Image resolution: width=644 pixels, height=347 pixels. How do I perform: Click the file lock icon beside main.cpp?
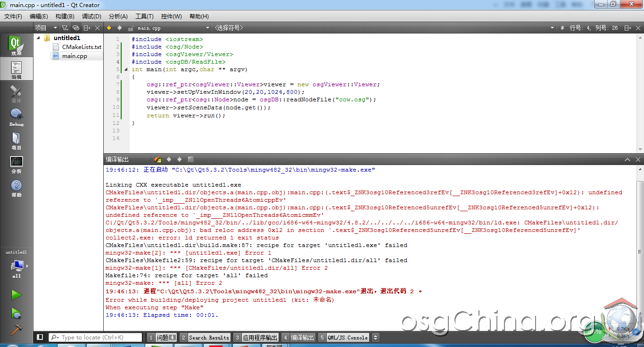131,28
